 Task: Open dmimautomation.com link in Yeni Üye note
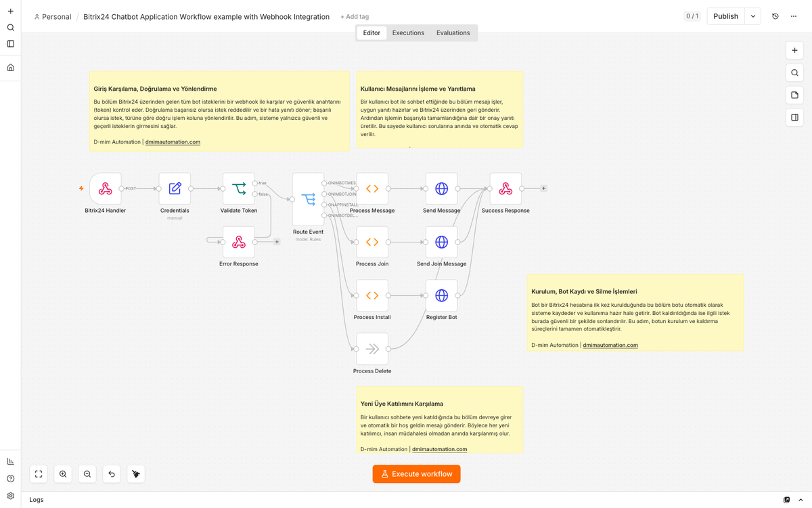[440, 449]
